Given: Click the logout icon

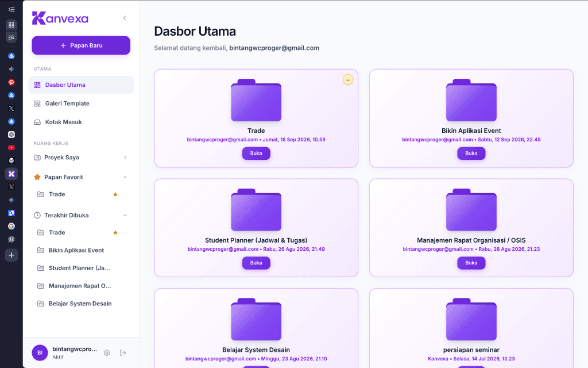Looking at the screenshot, I should [x=123, y=353].
